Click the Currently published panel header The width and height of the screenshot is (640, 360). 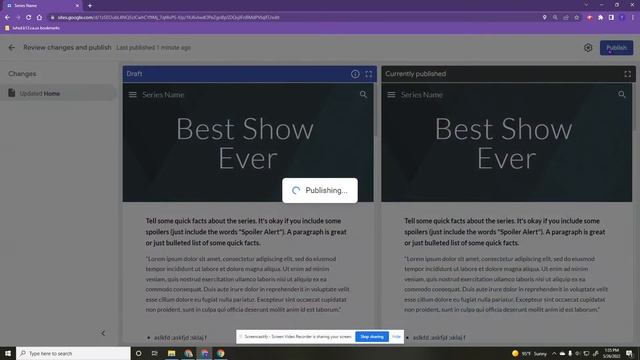(x=509, y=74)
